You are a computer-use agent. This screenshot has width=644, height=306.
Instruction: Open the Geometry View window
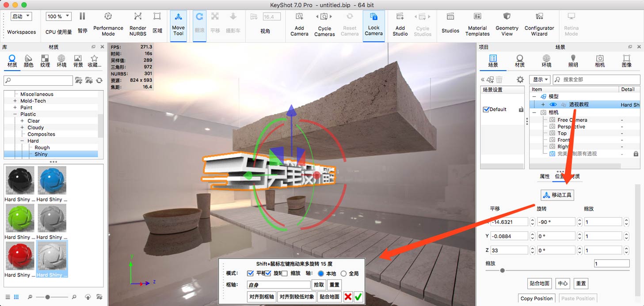507,24
